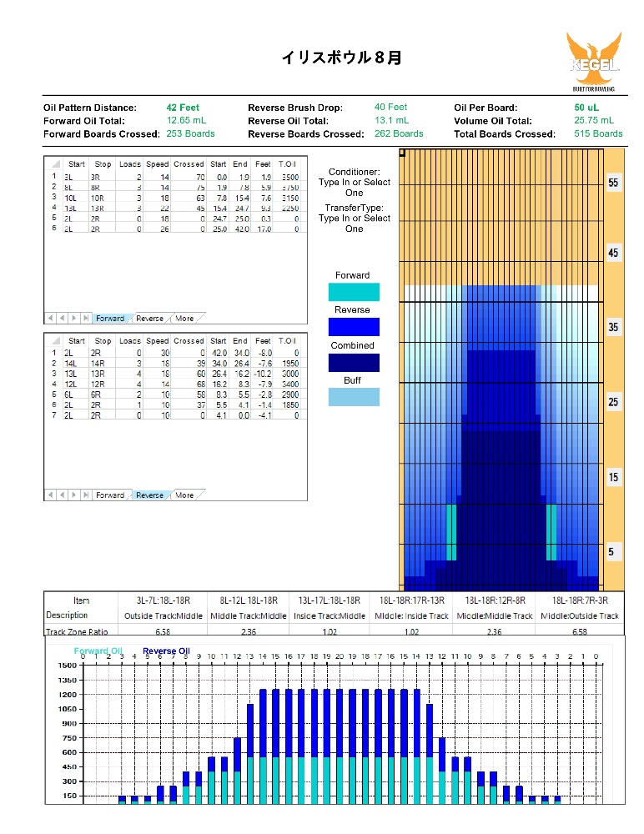Click the "3L-7L:18L-18R" track zone header
Viewport: 644px width, 834px height.
point(164,600)
